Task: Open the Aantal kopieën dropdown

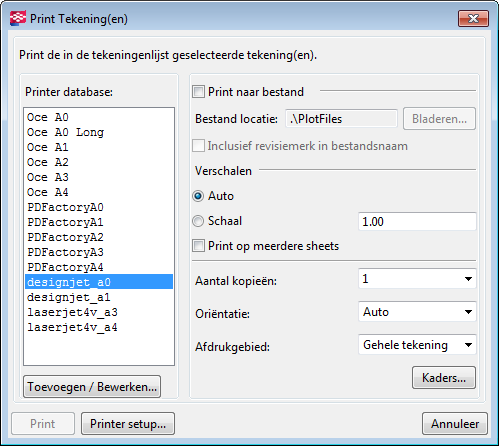Action: click(417, 279)
